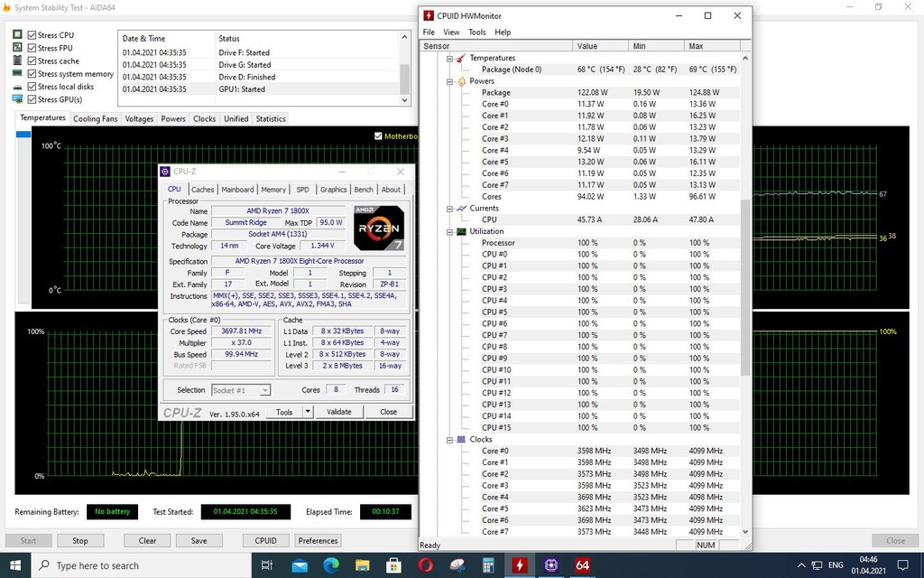Click the thermometer icon next to Temperatures
924x578 pixels.
(461, 58)
